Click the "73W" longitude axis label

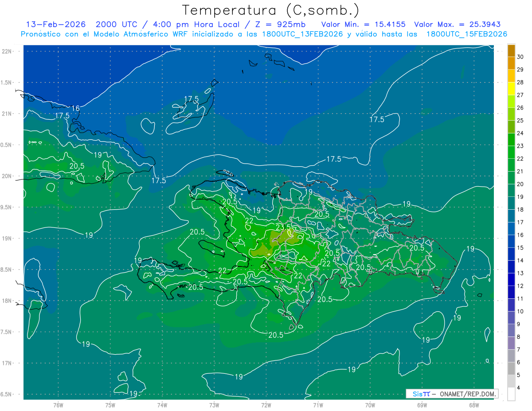214,405
